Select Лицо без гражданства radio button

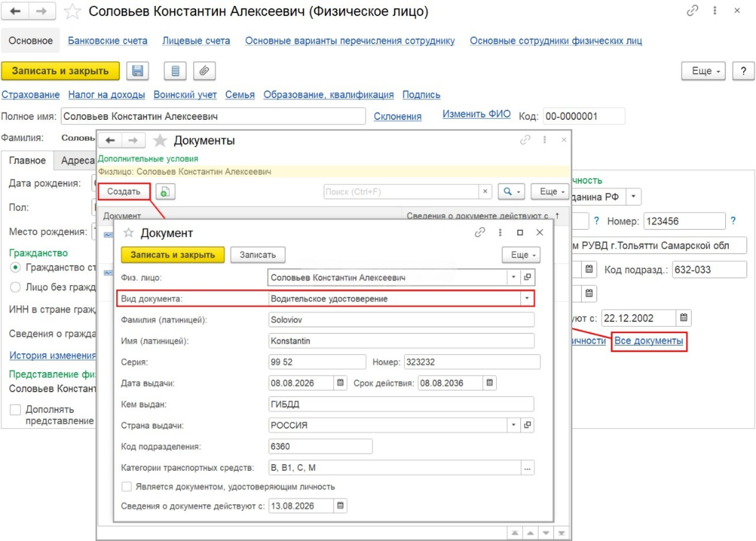coord(15,287)
